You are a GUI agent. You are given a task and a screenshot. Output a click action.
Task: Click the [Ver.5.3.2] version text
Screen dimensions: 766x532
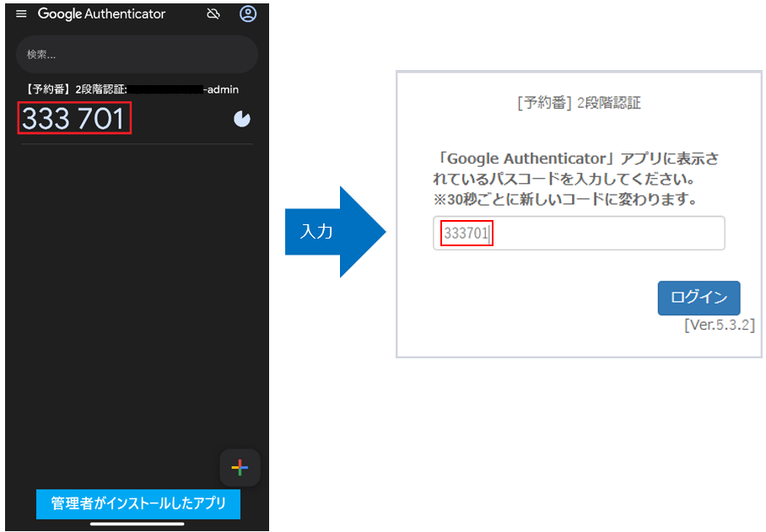click(719, 325)
